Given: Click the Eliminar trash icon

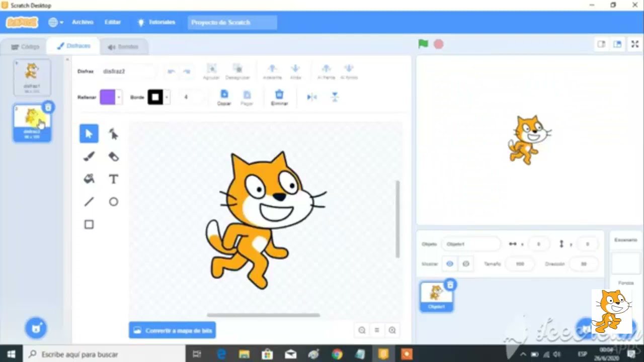Looking at the screenshot, I should click(279, 94).
